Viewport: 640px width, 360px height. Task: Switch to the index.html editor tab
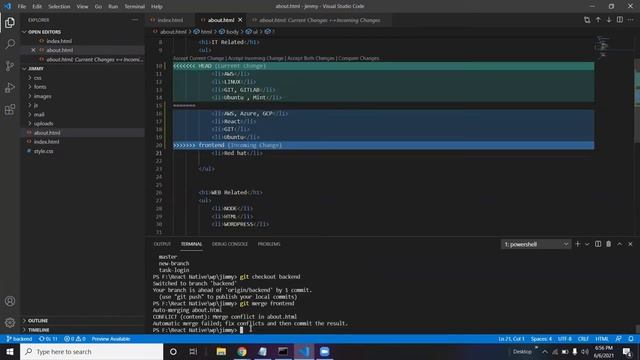pos(170,20)
